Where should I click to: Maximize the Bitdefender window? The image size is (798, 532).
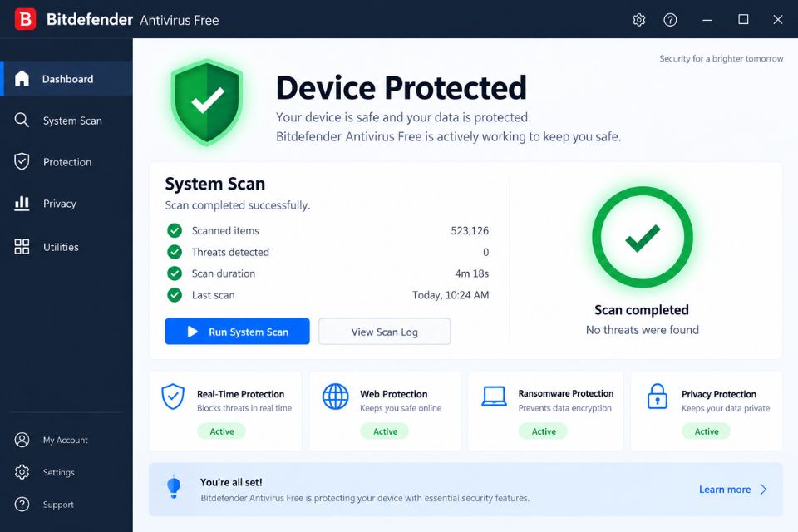coord(743,19)
